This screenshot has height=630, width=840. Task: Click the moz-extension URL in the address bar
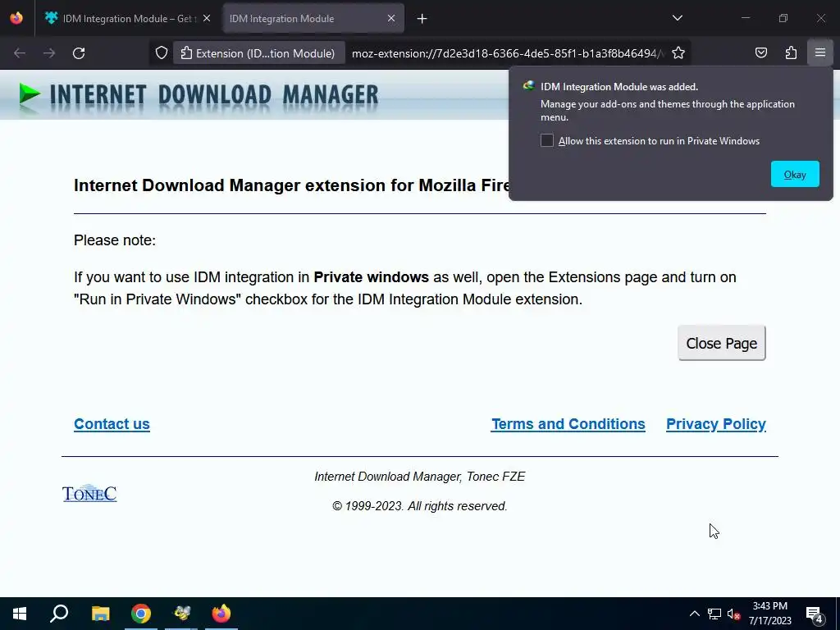pos(507,53)
